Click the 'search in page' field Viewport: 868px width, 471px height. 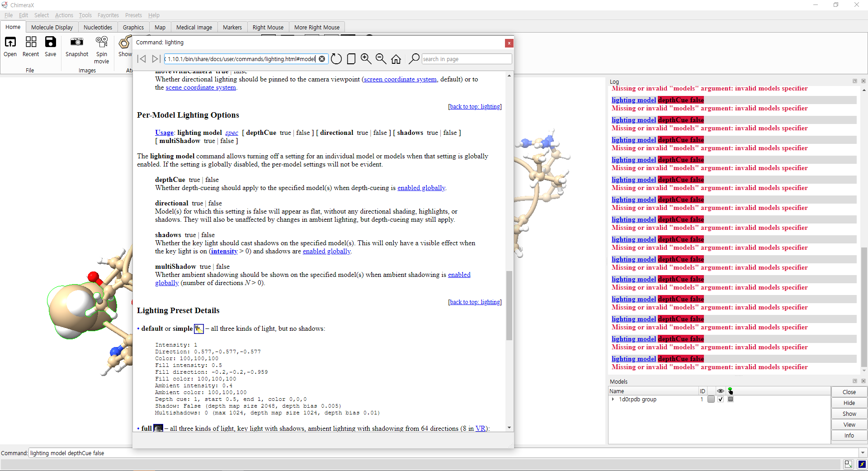466,59
